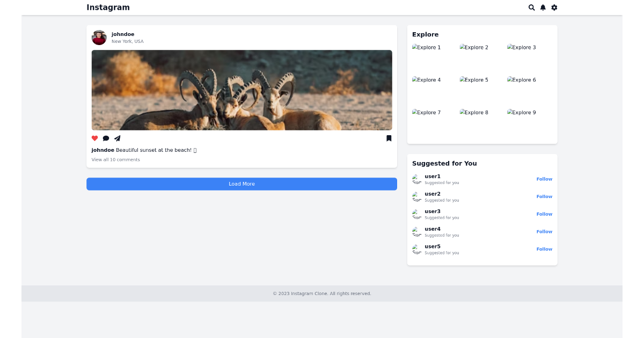
Task: Open the Explore 1 thumbnail
Action: [x=427, y=47]
